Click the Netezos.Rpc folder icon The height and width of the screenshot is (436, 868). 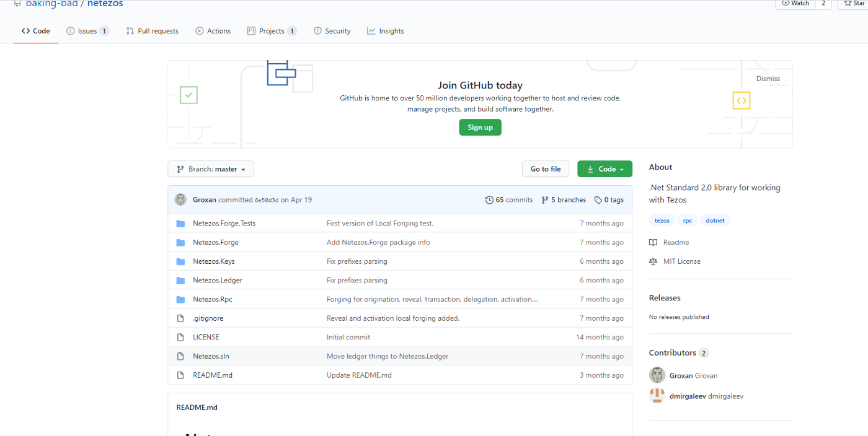(x=180, y=299)
